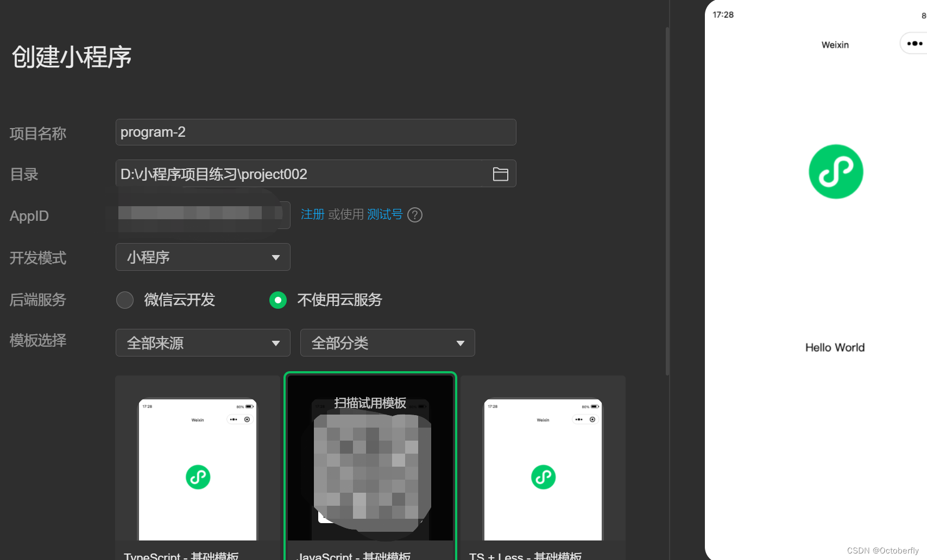Select the TS + Less 基础模板 thumbnail
The image size is (927, 560).
(x=543, y=468)
